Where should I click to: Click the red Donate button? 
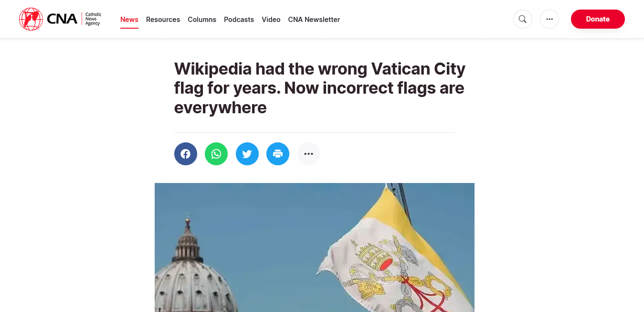598,19
